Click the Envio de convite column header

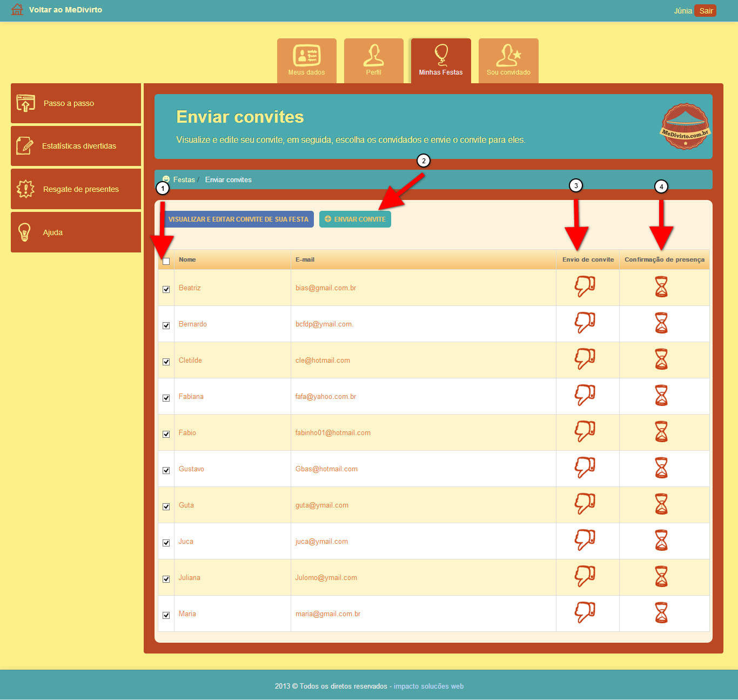pos(588,259)
